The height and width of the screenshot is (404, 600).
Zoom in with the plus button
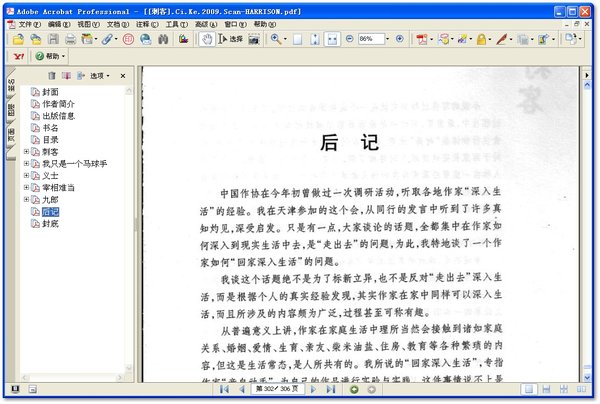click(399, 39)
